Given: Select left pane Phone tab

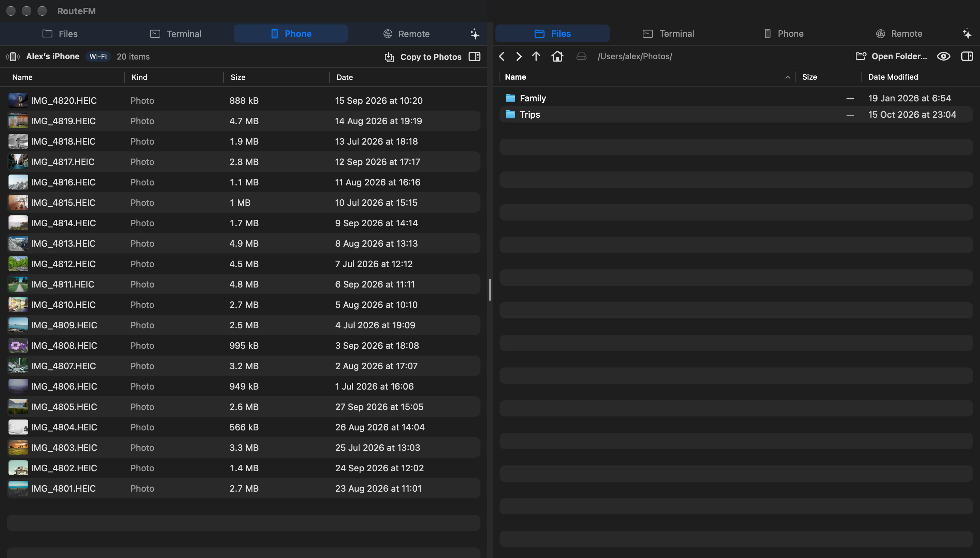Looking at the screenshot, I should pos(291,34).
